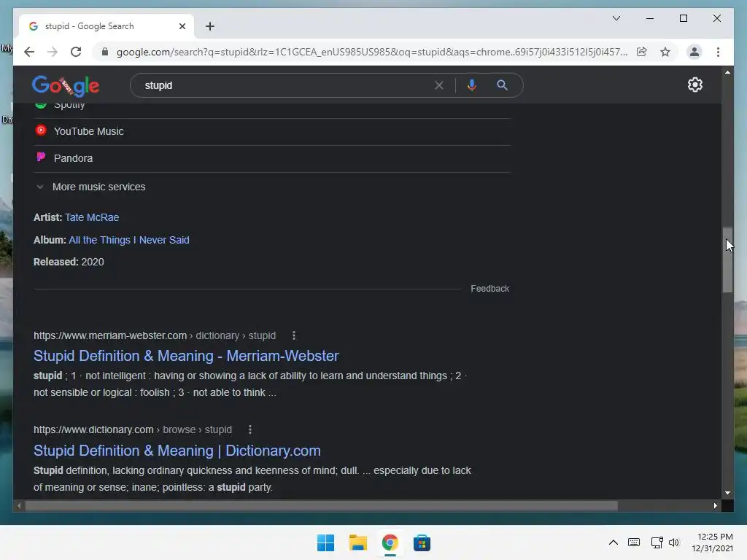Click the browser address bar URL
Image resolution: width=747 pixels, height=560 pixels.
371,52
